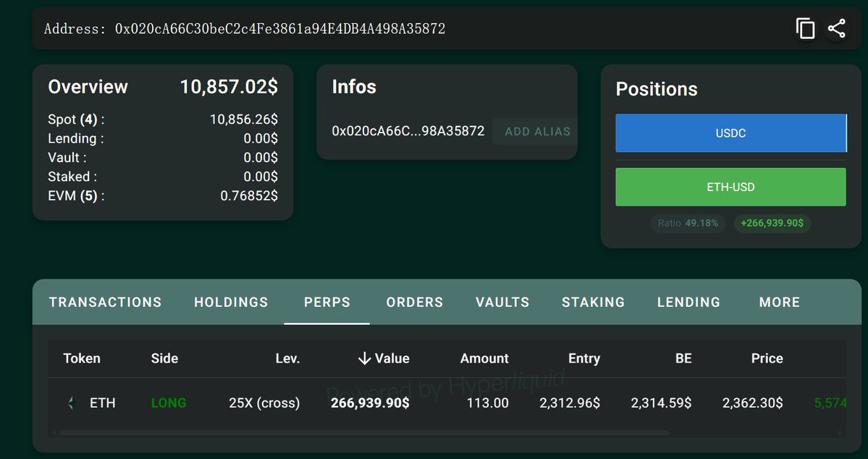Click the 266,939.90$ value cell in the table
868x459 pixels.
click(x=371, y=403)
